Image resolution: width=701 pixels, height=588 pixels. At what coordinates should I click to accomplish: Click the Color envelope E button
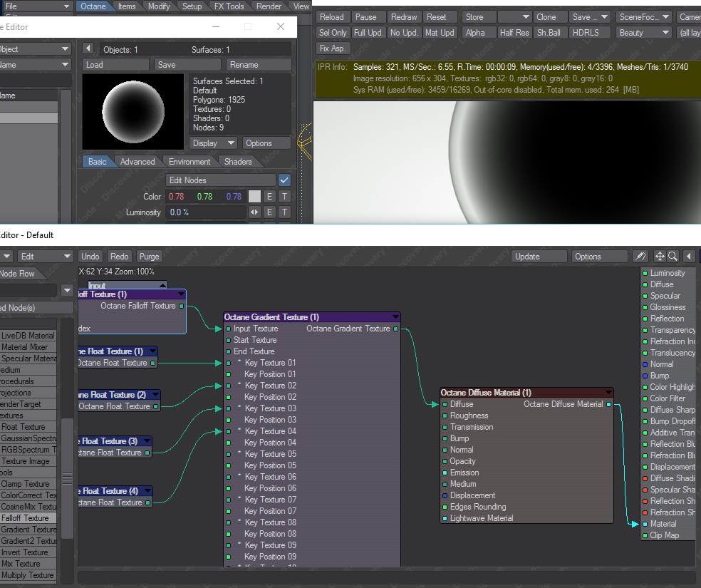click(269, 196)
